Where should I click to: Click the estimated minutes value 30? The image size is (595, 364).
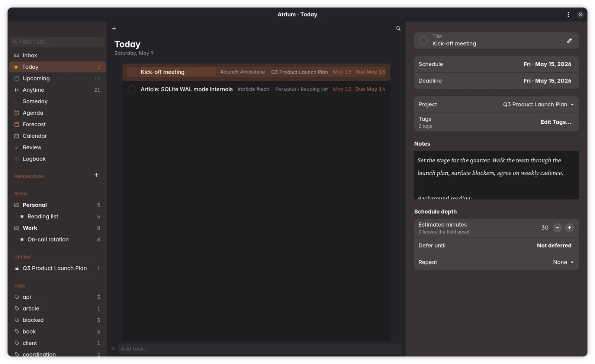coord(545,228)
